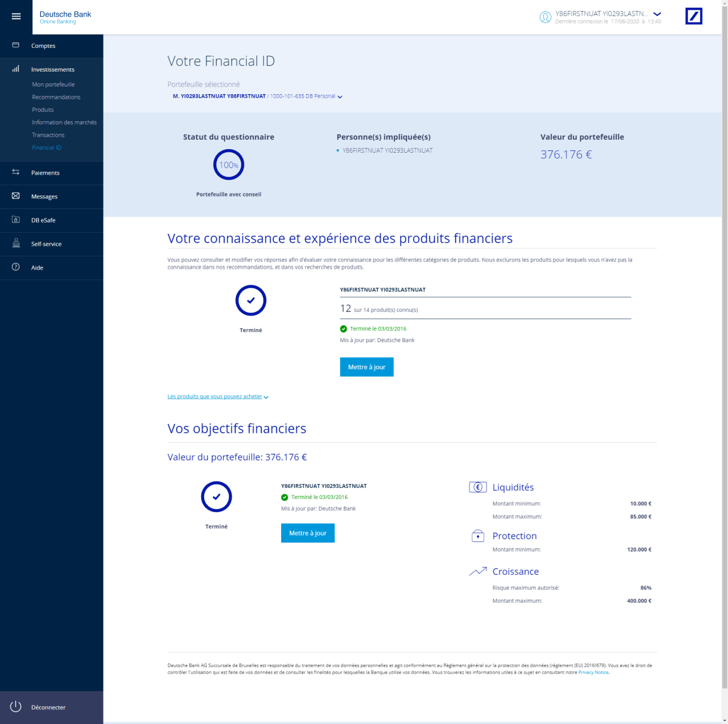Click the Comptes card icon
The image size is (728, 724).
click(16, 45)
